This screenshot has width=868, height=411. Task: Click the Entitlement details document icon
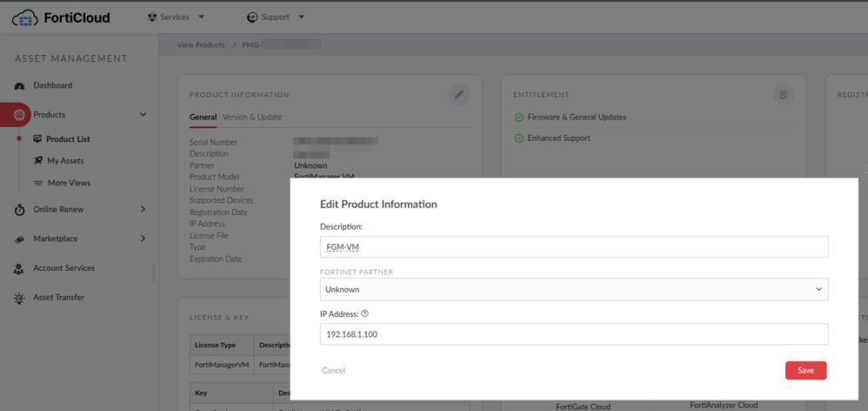click(x=783, y=94)
